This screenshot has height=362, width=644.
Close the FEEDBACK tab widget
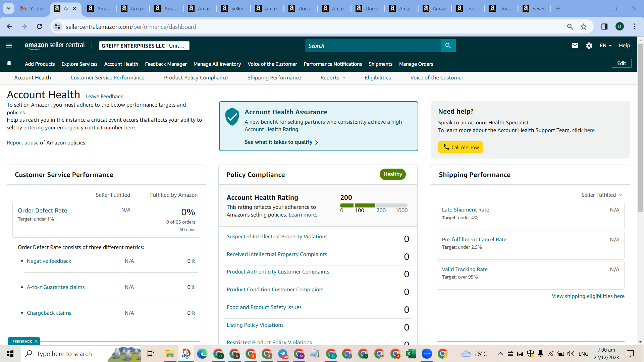pos(36,341)
